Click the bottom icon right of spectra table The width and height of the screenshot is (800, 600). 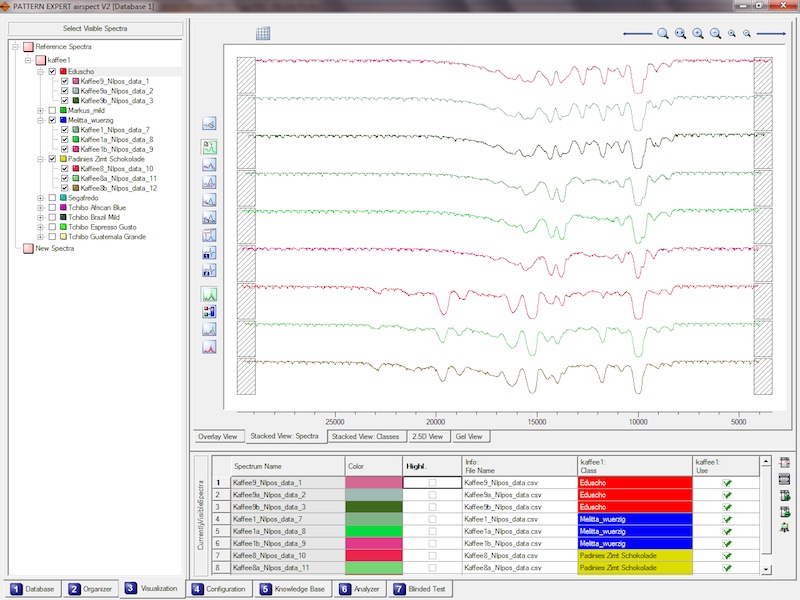click(x=785, y=528)
